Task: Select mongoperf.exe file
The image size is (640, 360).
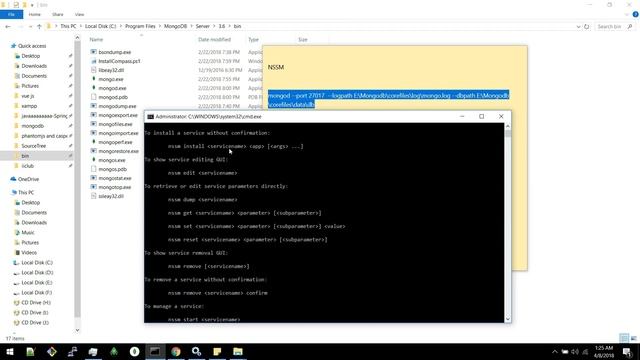Action: coord(115,142)
